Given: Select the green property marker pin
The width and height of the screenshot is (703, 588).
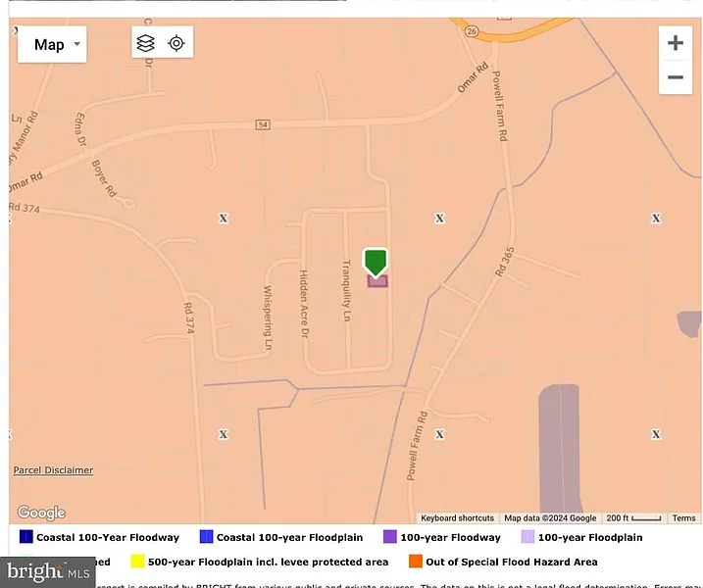Looking at the screenshot, I should (x=377, y=262).
